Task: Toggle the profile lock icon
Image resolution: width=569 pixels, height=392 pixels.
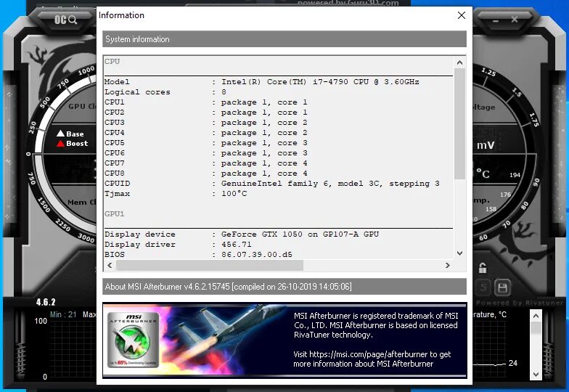Action: (x=483, y=268)
